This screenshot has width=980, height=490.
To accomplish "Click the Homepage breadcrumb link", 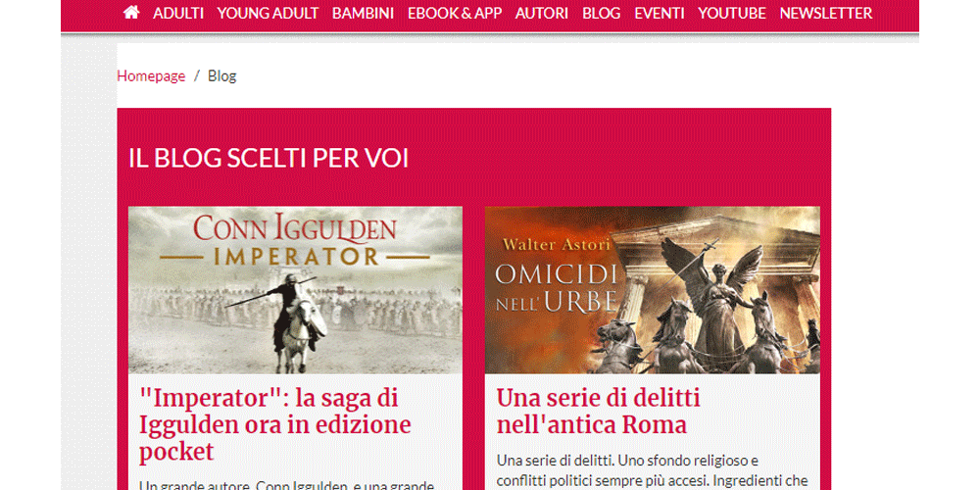I will click(x=151, y=76).
